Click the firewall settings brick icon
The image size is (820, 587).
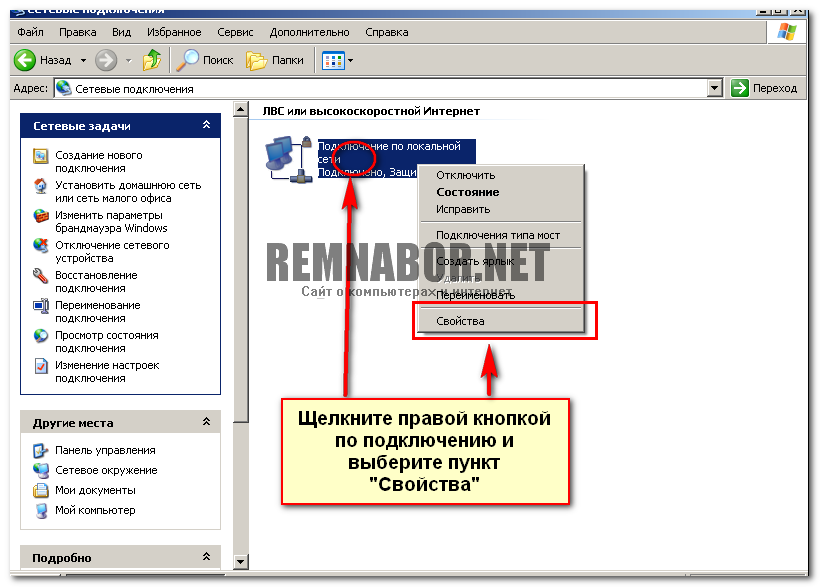(x=41, y=216)
